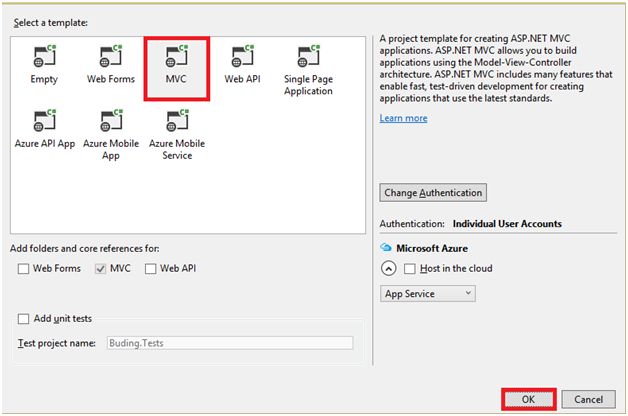Toggle the MVC core references checkbox
The image size is (628, 416).
click(100, 269)
